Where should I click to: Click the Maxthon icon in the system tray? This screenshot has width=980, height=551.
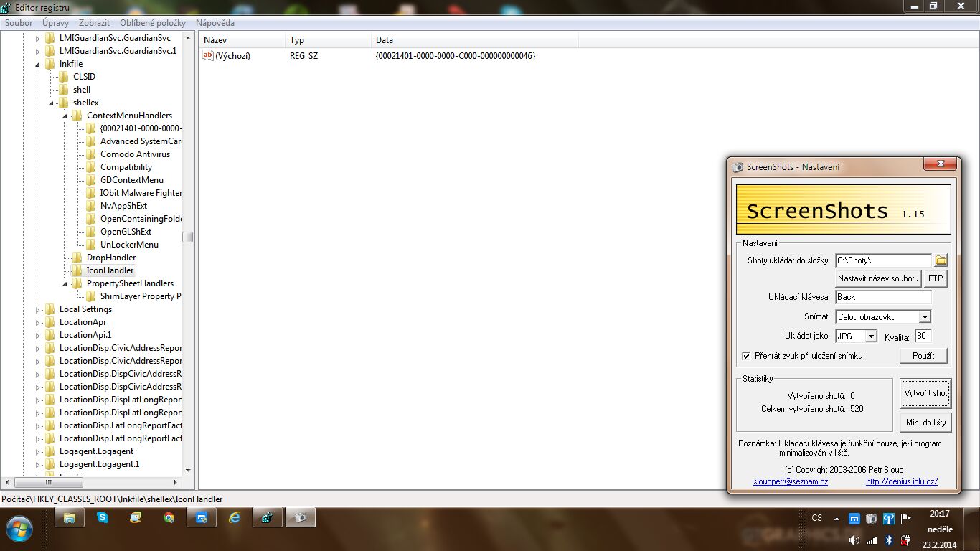pyautogui.click(x=854, y=518)
